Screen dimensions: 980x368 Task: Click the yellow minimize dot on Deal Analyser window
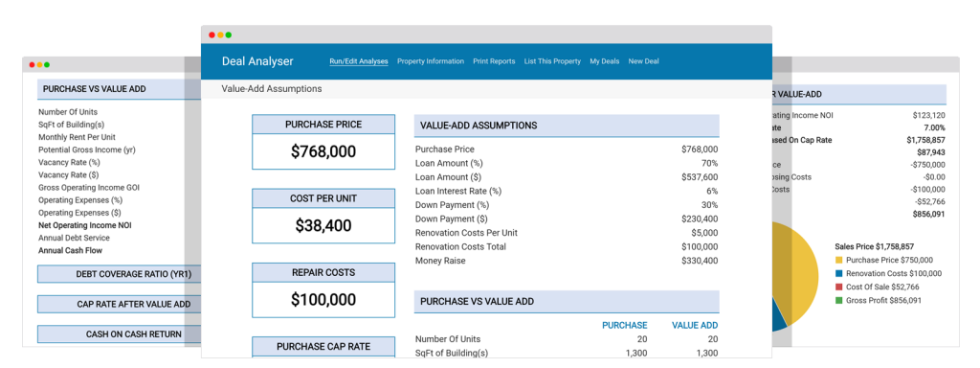click(220, 35)
